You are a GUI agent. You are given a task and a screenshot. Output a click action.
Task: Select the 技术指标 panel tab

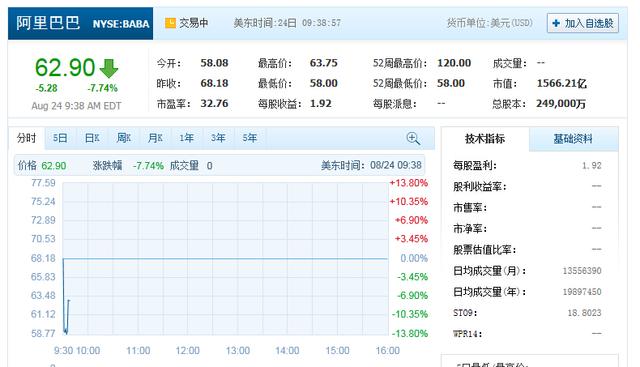tap(485, 139)
